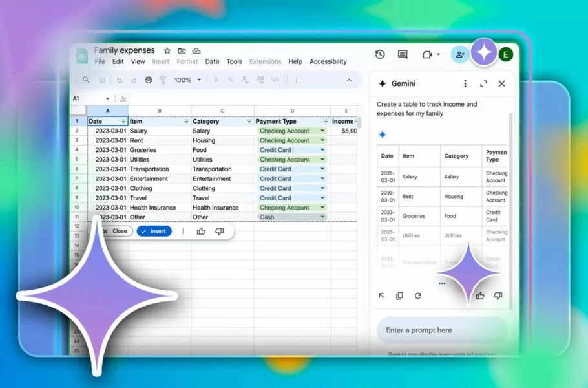Open toolbar more options three dots

click(296, 80)
